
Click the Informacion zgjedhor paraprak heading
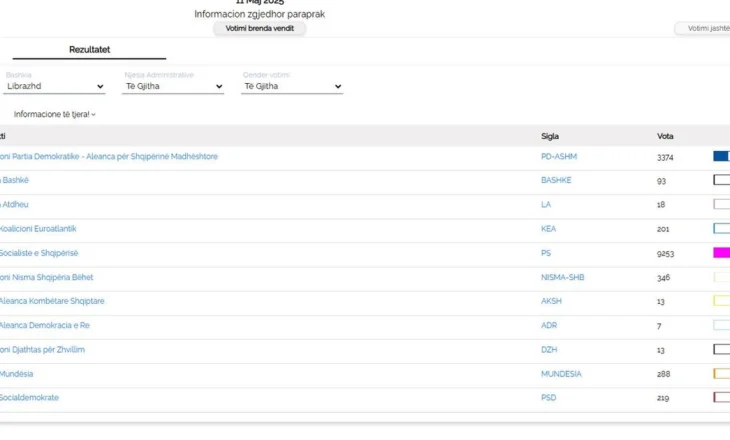259,14
